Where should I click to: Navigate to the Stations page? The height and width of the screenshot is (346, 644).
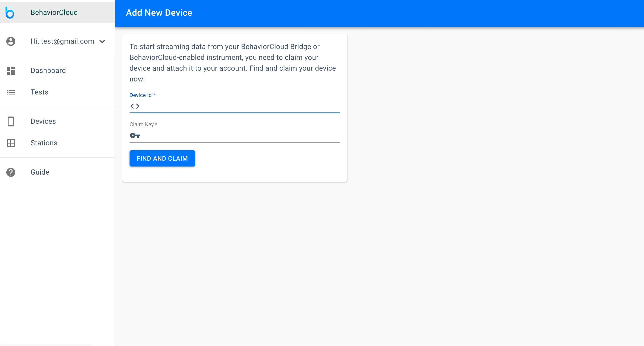click(x=44, y=143)
